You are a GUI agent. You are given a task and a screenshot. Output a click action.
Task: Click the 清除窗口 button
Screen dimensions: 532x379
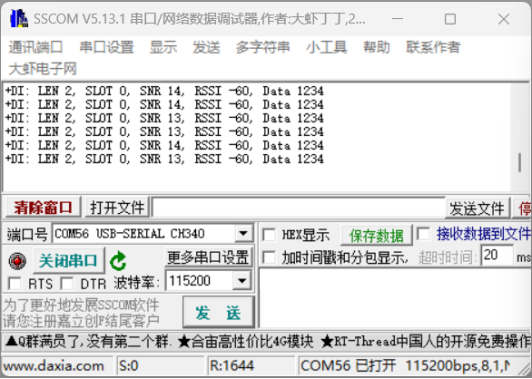tap(43, 207)
